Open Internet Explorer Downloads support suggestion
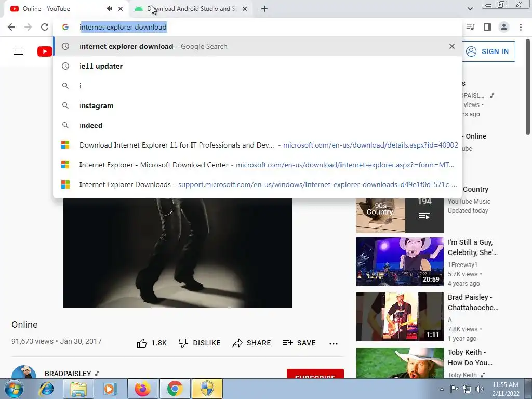 tap(258, 184)
